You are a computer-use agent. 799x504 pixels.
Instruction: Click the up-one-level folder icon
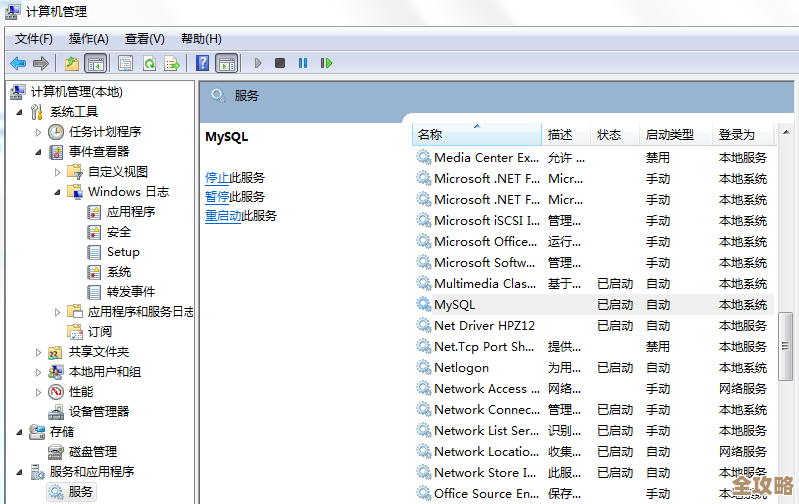[x=72, y=63]
